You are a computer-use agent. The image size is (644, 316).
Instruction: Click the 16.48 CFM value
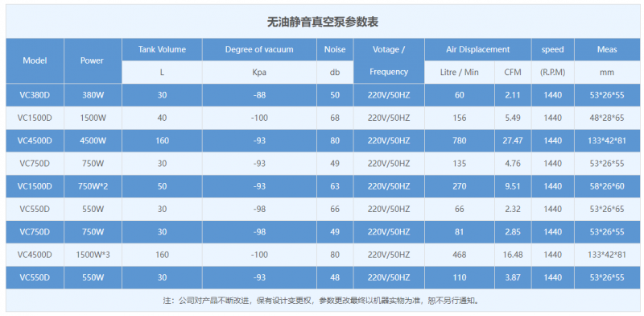pyautogui.click(x=513, y=255)
